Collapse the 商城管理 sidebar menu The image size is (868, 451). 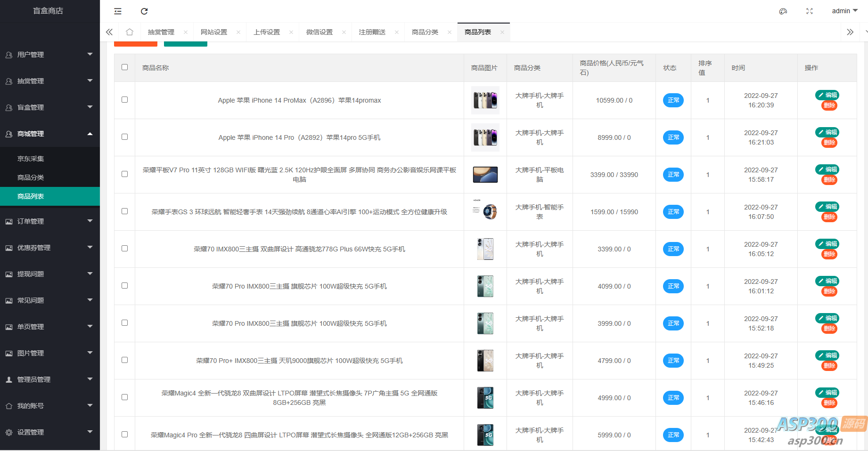[50, 134]
